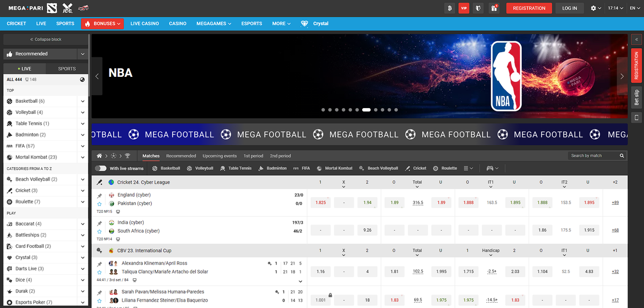Click the mobile phone icon on right sidebar

point(636,117)
